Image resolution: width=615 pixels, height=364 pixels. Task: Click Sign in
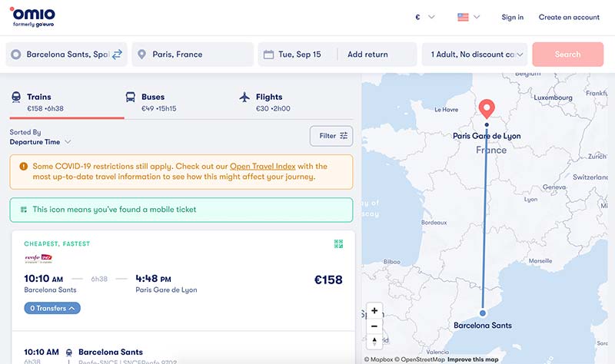point(512,17)
